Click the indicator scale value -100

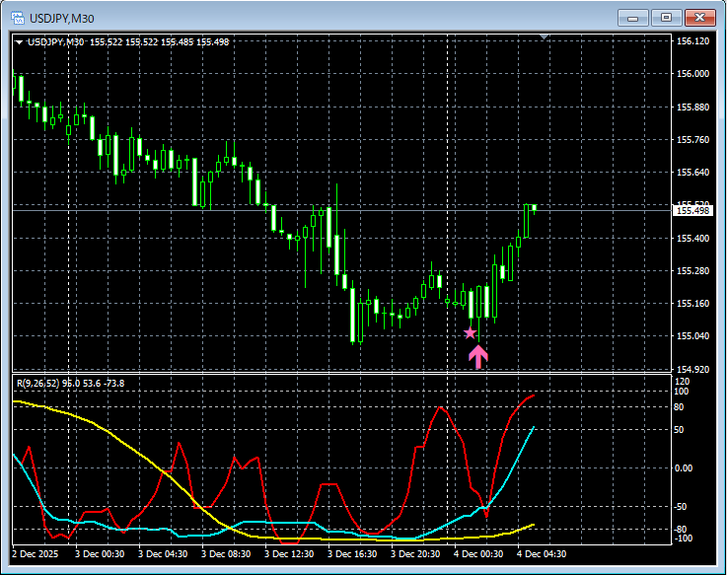(683, 539)
